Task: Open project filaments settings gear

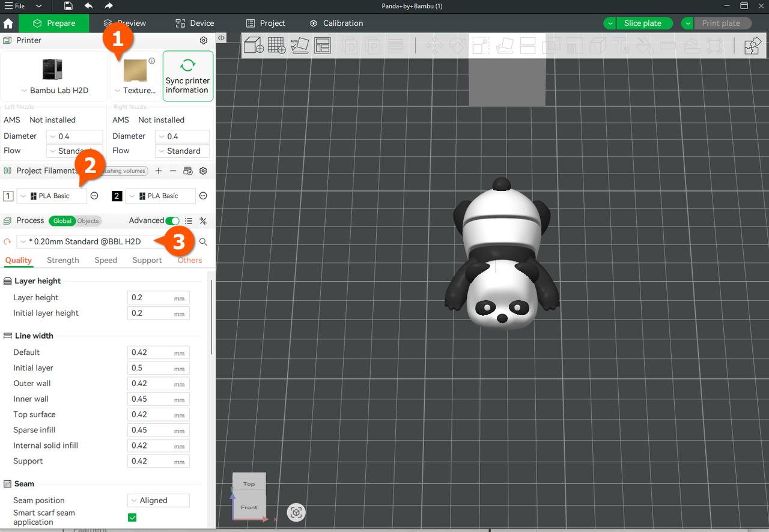Action: click(x=203, y=171)
